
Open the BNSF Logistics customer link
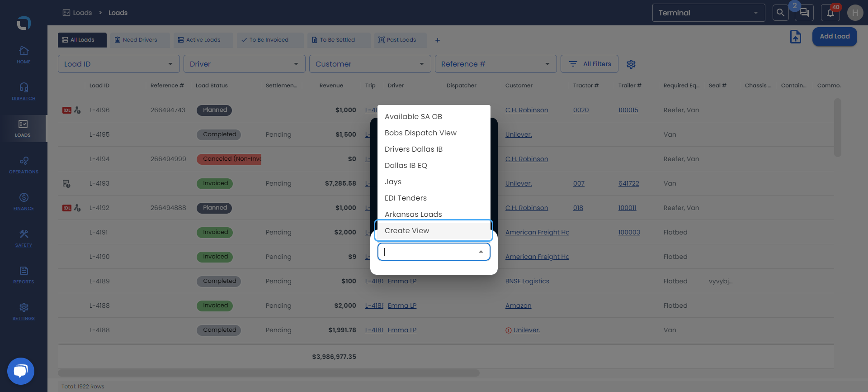coord(527,281)
